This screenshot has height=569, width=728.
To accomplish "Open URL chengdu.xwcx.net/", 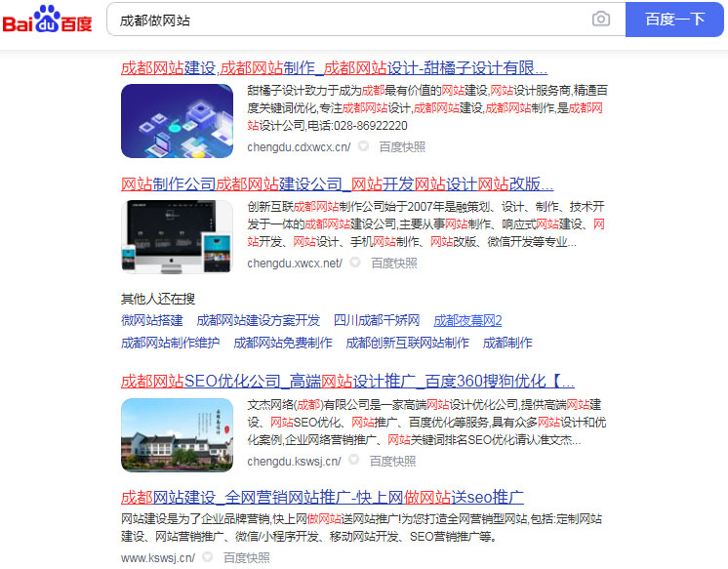I will [295, 264].
